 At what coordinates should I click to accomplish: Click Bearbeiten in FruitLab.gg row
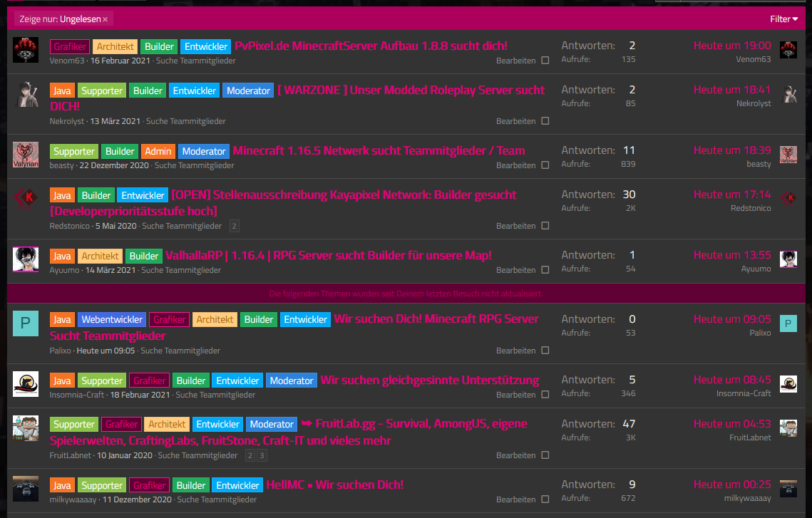click(515, 455)
